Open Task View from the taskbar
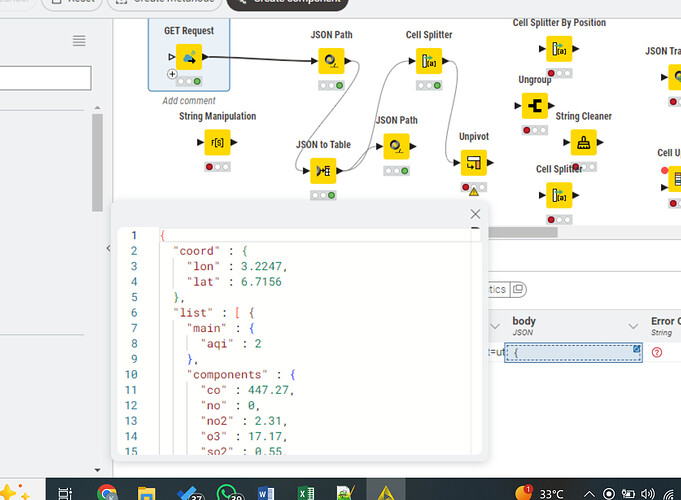This screenshot has width=681, height=500. [x=65, y=493]
